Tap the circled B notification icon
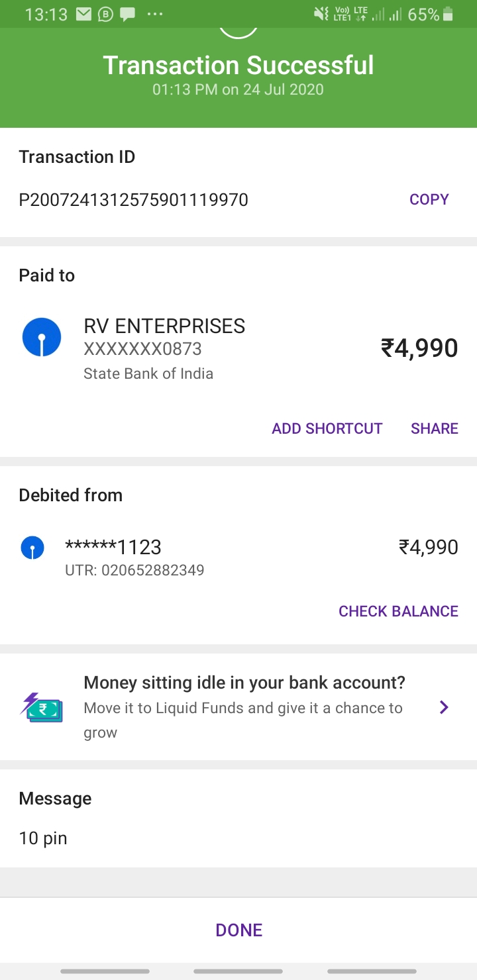477x980 pixels. (x=106, y=14)
